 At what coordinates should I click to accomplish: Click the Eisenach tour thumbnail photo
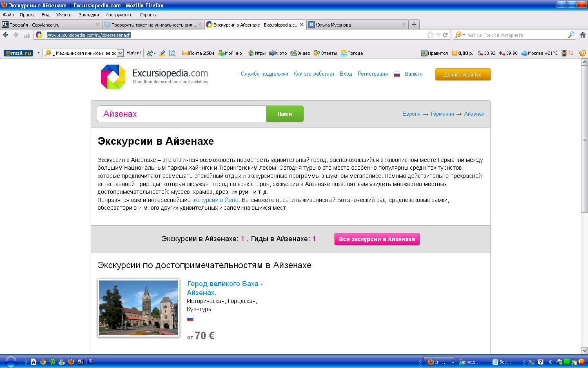pos(139,308)
